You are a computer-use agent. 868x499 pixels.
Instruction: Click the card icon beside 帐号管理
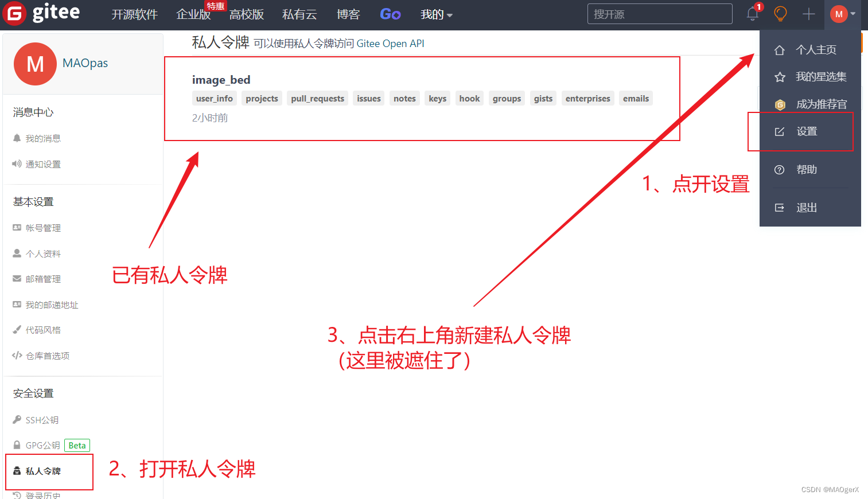pyautogui.click(x=17, y=228)
